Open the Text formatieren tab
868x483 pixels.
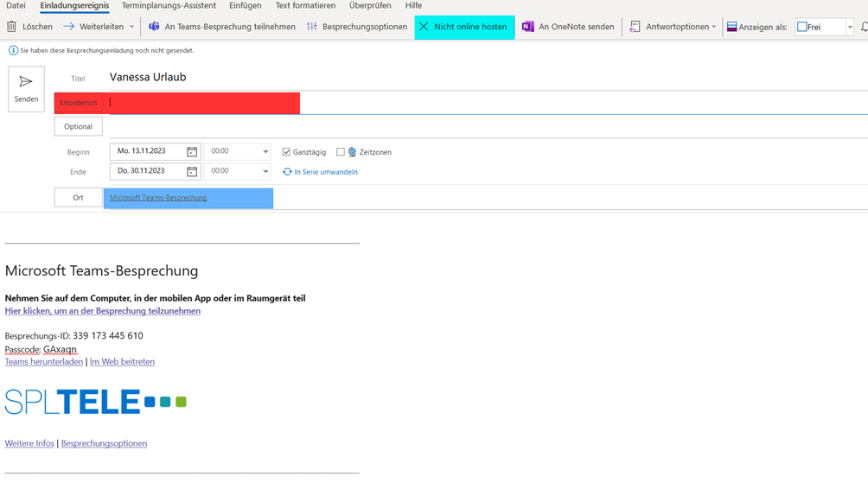pyautogui.click(x=305, y=5)
